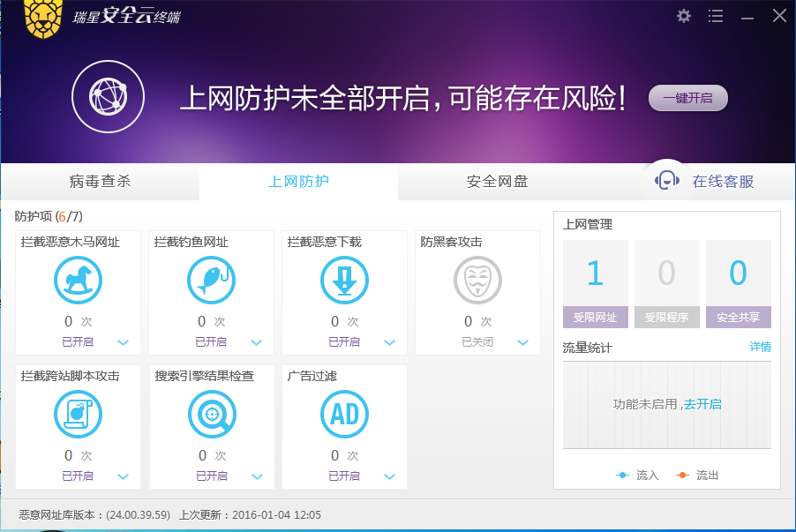Click the globe network icon in banner
796x532 pixels.
pyautogui.click(x=109, y=96)
